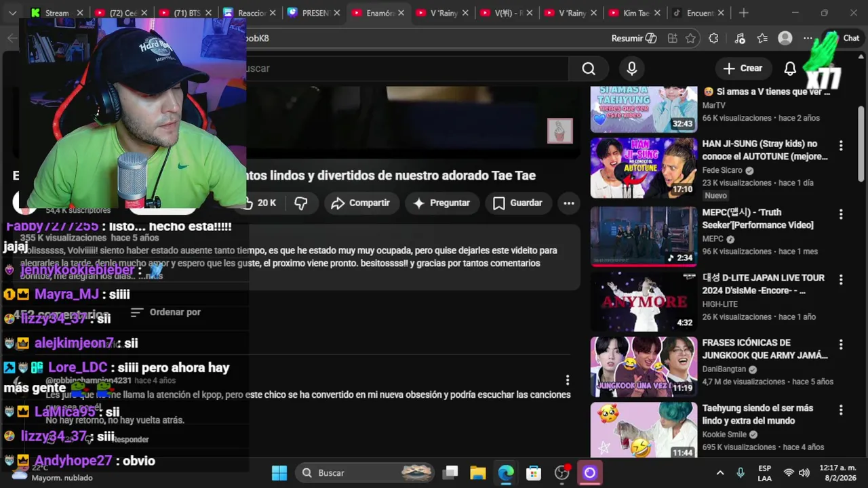Open FRASES ICÓNICAS DE JUNGKOOK video title

pos(765,349)
